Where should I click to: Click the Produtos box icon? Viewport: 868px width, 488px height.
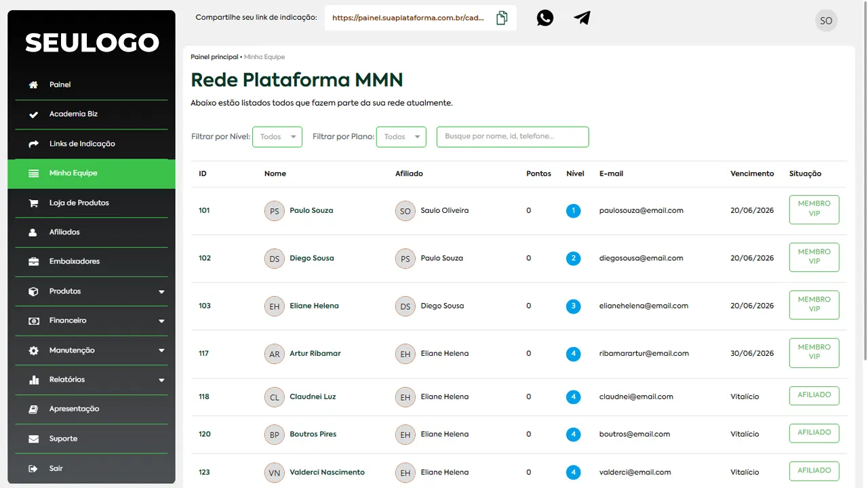tap(33, 291)
